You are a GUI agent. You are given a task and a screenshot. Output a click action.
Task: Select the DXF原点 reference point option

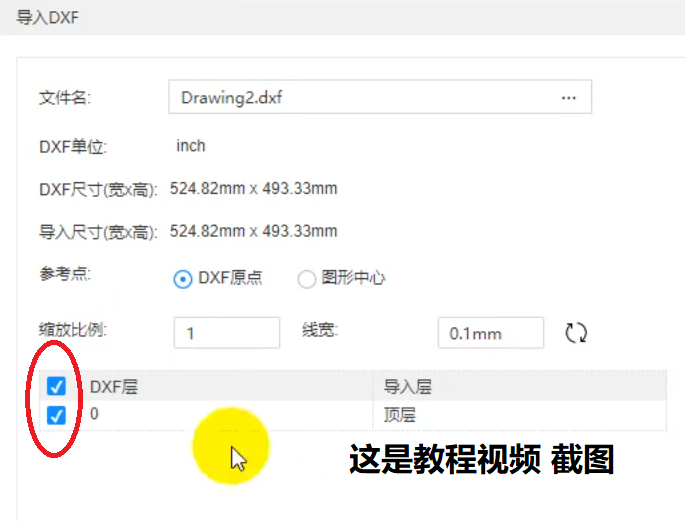182,279
